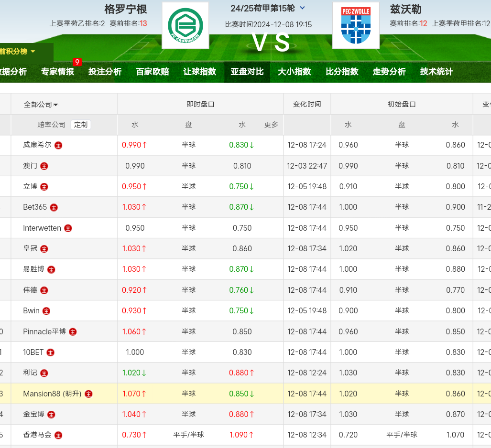
Task: Click 利记's live odds 1.020
Action: click(134, 373)
